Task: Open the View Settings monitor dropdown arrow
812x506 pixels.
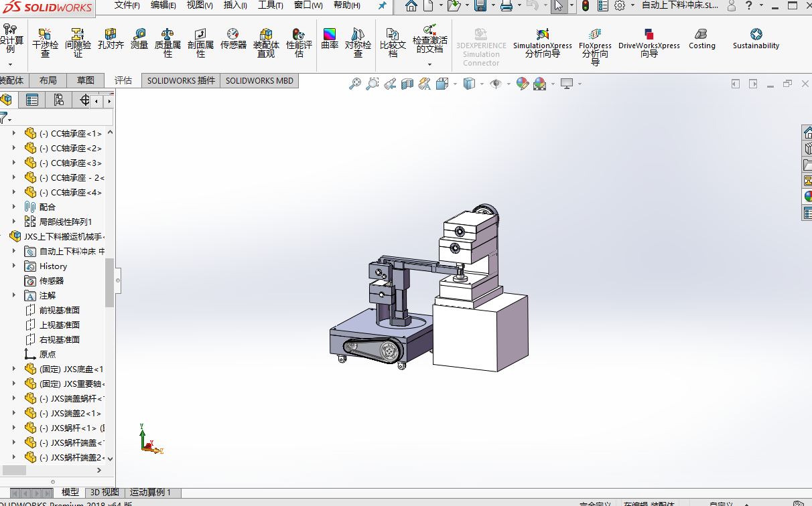Action: (580, 84)
